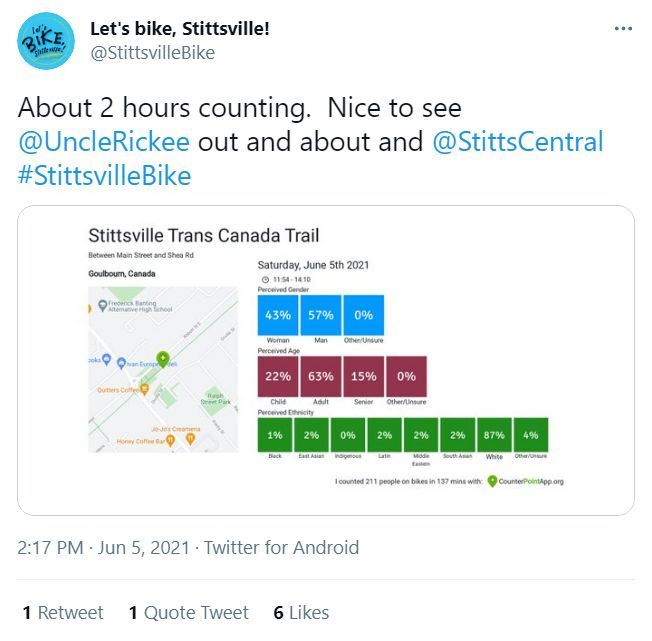Click the clock icon beside 11:54 - 14:10
652x641 pixels.
(x=265, y=279)
